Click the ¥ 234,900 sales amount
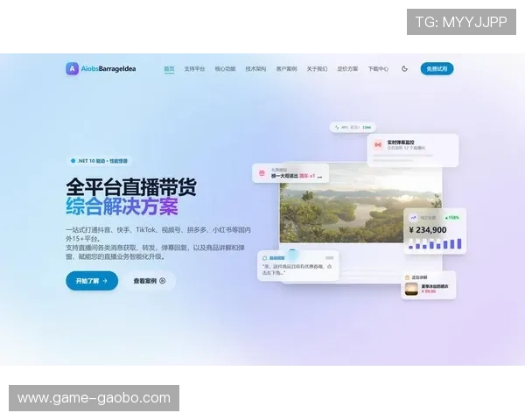 coord(428,230)
